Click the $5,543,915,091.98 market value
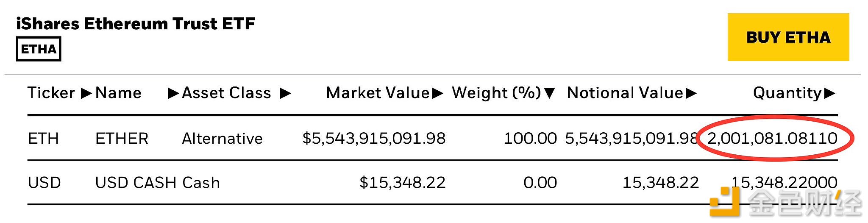The height and width of the screenshot is (223, 868). click(374, 139)
